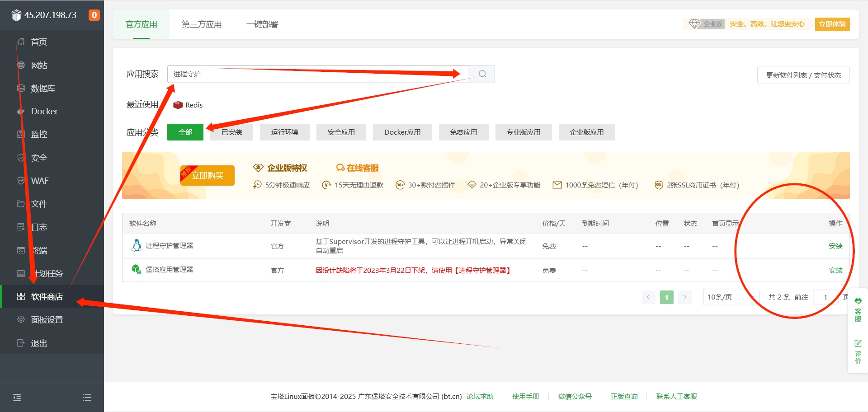Open the 安全 shield icon in sidebar

tap(21, 158)
